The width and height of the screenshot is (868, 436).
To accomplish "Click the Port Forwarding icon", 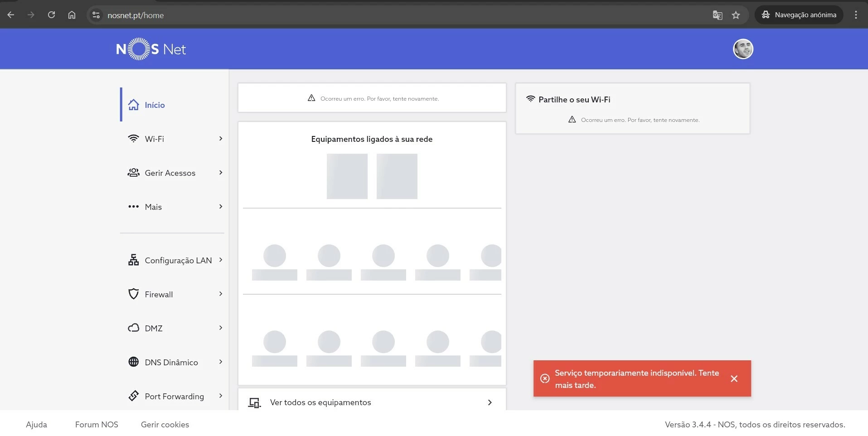I will [x=133, y=396].
